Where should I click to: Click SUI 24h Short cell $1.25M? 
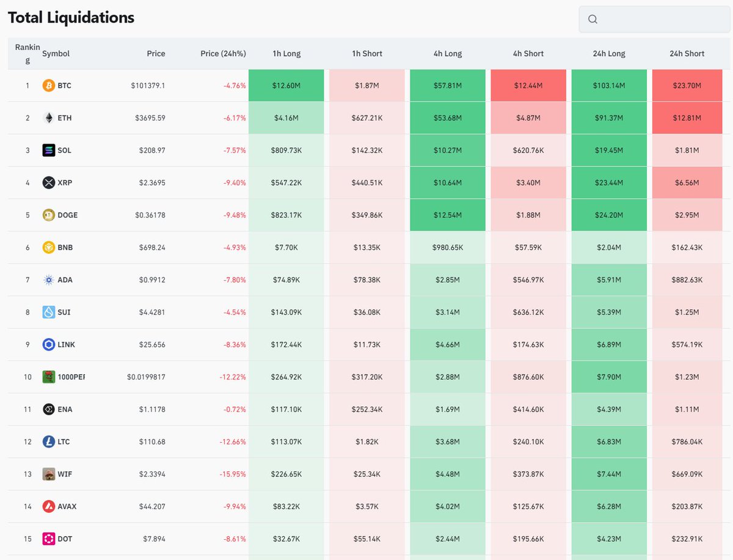pos(687,312)
